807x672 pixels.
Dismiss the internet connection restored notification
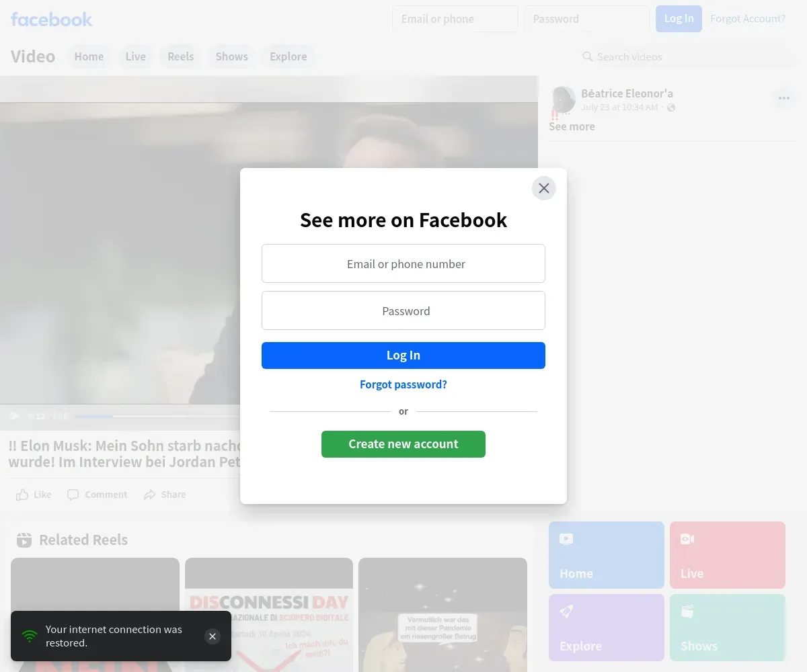coord(213,636)
